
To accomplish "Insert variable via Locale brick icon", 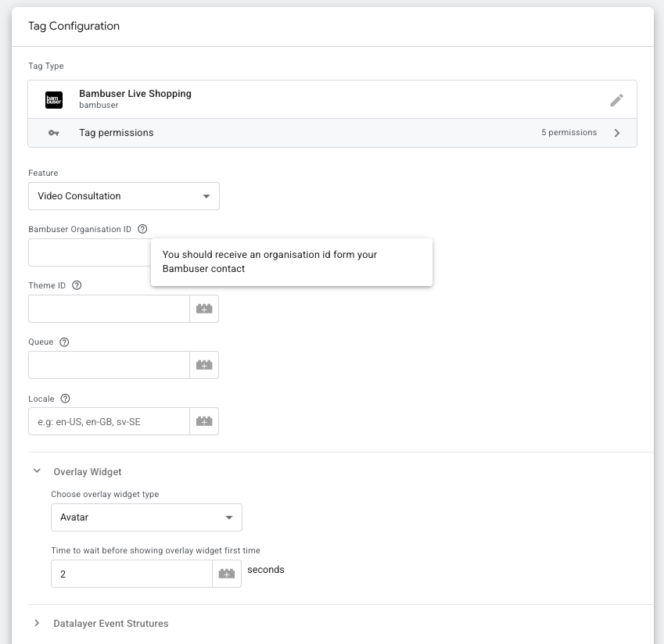I will 204,421.
